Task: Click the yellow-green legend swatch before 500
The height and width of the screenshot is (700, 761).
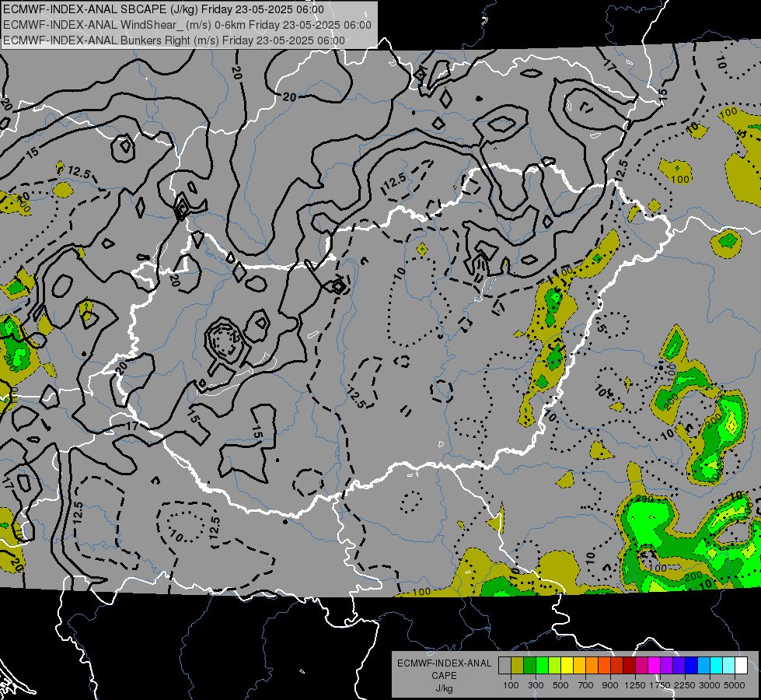Action: click(555, 666)
